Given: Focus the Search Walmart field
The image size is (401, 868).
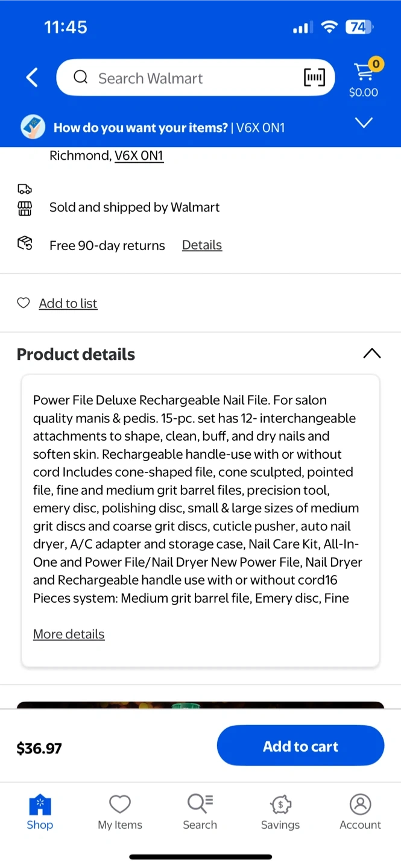Looking at the screenshot, I should (x=187, y=78).
